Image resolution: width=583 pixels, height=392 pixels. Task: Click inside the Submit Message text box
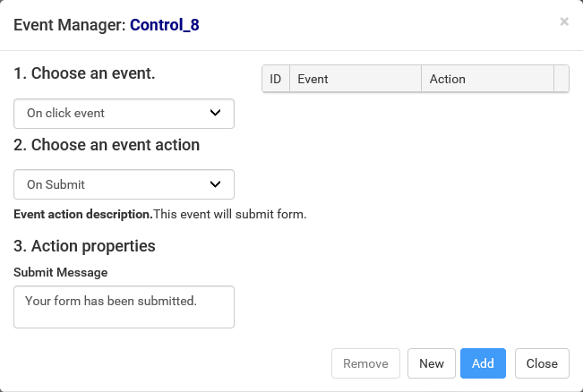[124, 307]
